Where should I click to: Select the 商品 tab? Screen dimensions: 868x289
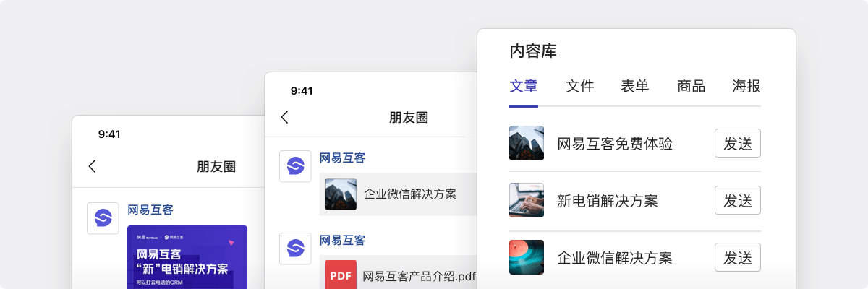click(691, 87)
